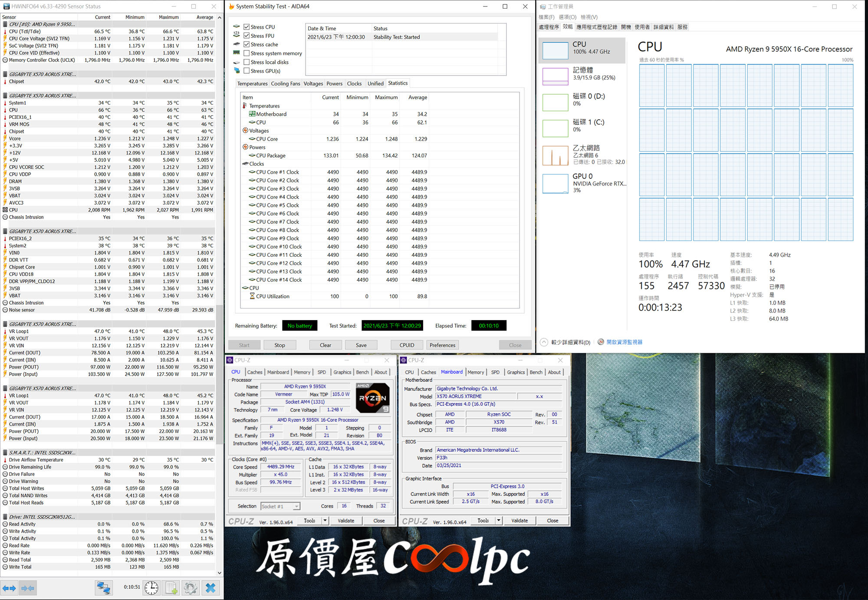Image resolution: width=868 pixels, height=600 pixels.
Task: Collapse Drive: INTEL SSDSC2KW512G group
Action: 5,517
